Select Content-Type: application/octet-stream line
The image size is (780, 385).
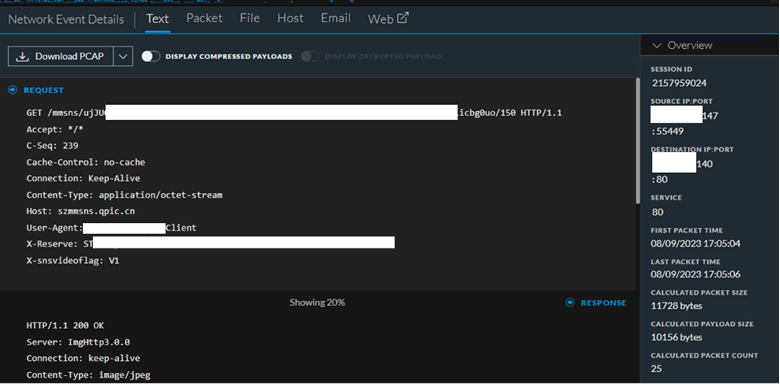click(124, 195)
